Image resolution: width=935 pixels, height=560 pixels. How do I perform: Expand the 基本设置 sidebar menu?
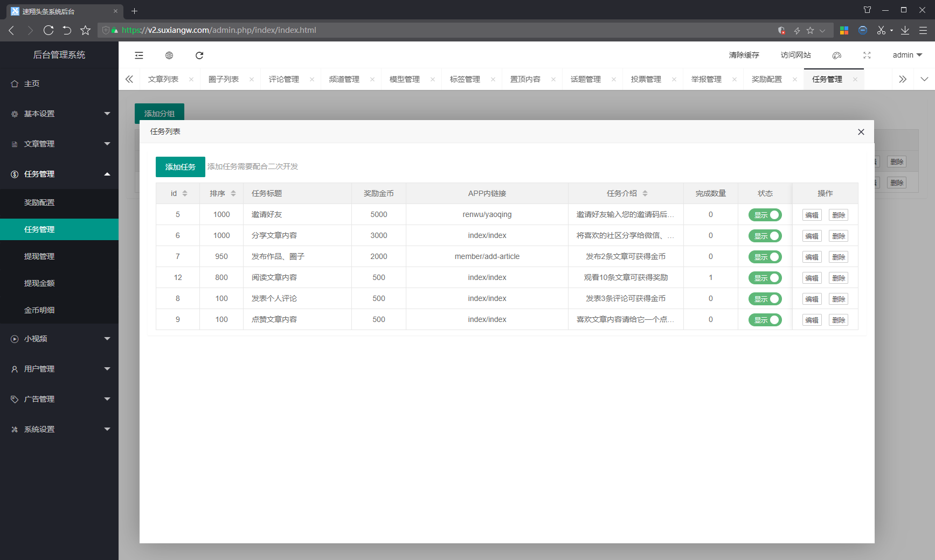point(59,114)
